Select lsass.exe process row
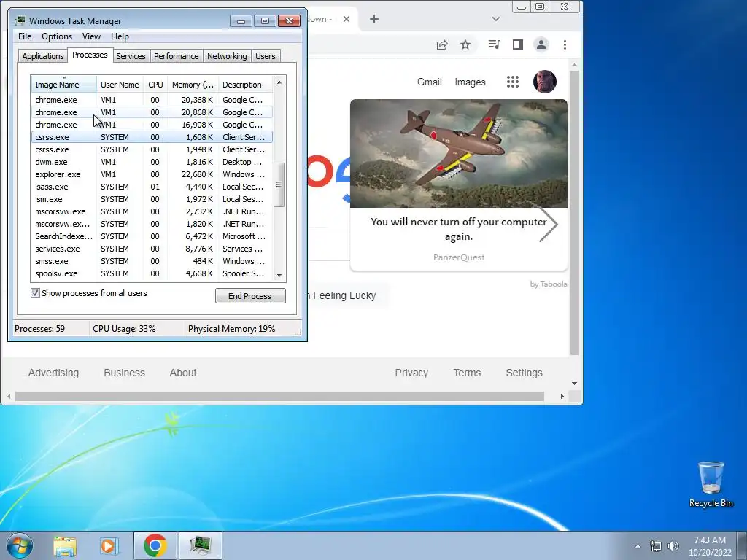This screenshot has height=560, width=747. click(152, 187)
